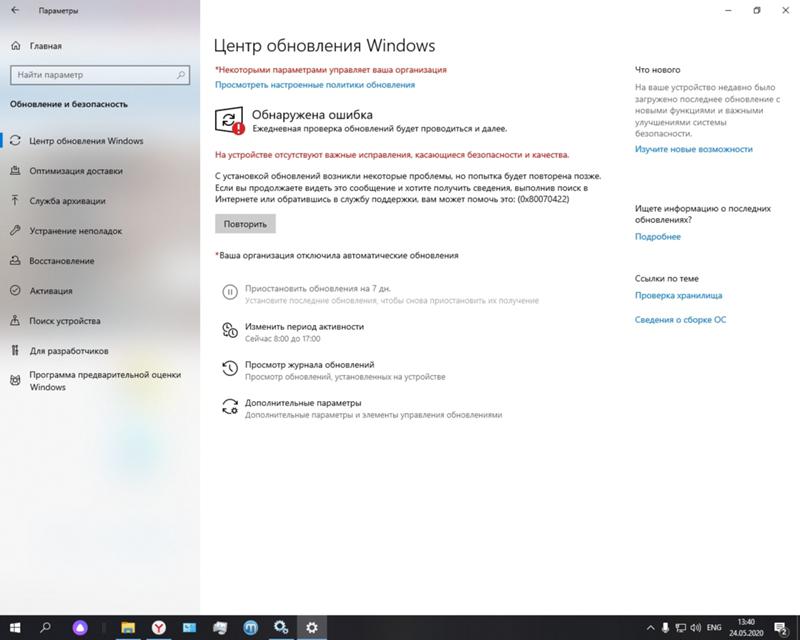Click the Insider program cat face icon
This screenshot has width=800, height=640.
(x=15, y=380)
